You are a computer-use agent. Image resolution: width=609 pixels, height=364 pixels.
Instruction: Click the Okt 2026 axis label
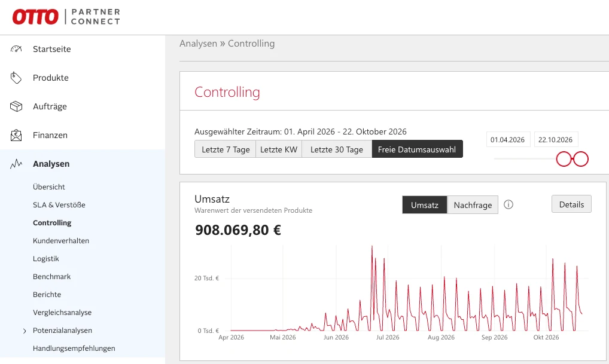(x=546, y=337)
